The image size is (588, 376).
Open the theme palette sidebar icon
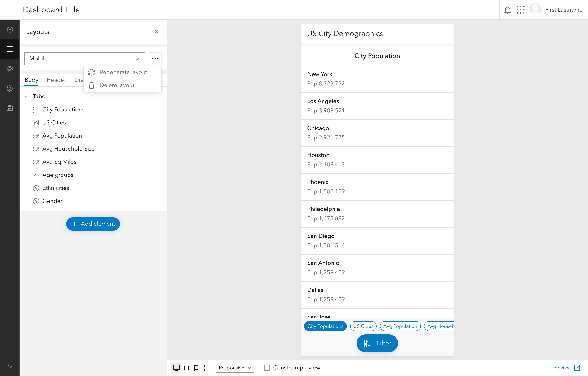pyautogui.click(x=10, y=69)
